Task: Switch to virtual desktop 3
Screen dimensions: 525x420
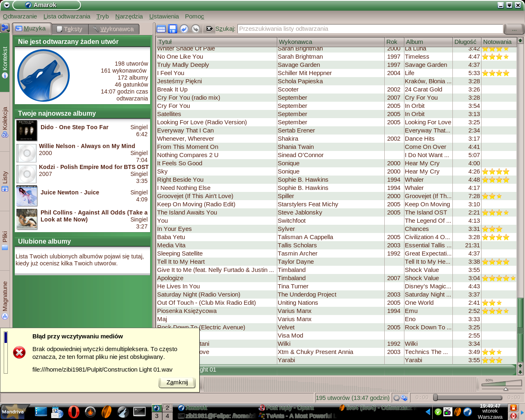Action: coord(156,416)
